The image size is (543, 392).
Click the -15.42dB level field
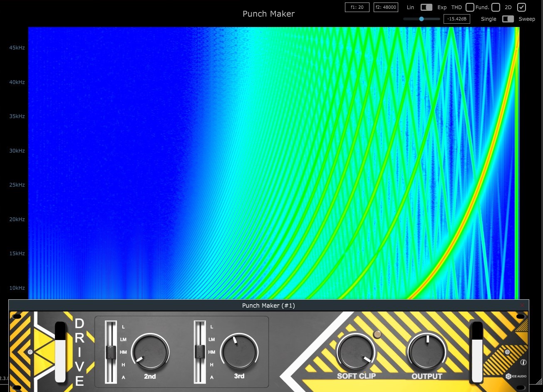(x=456, y=19)
